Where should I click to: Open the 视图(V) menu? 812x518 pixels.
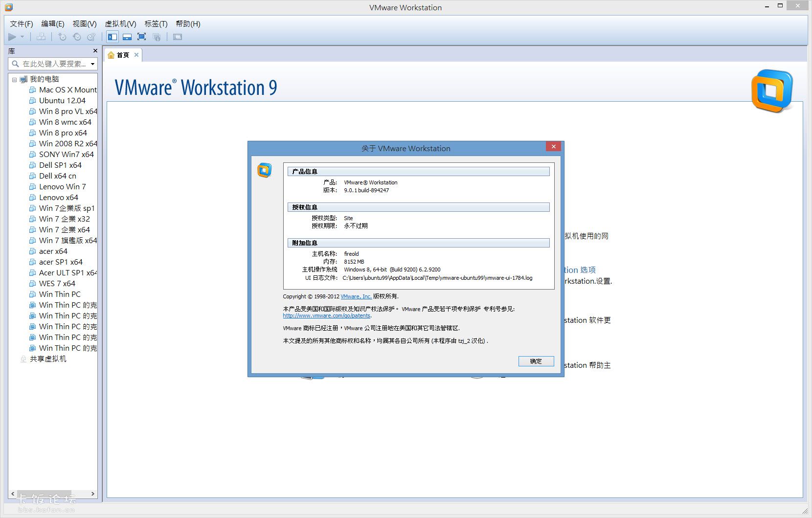tap(85, 23)
